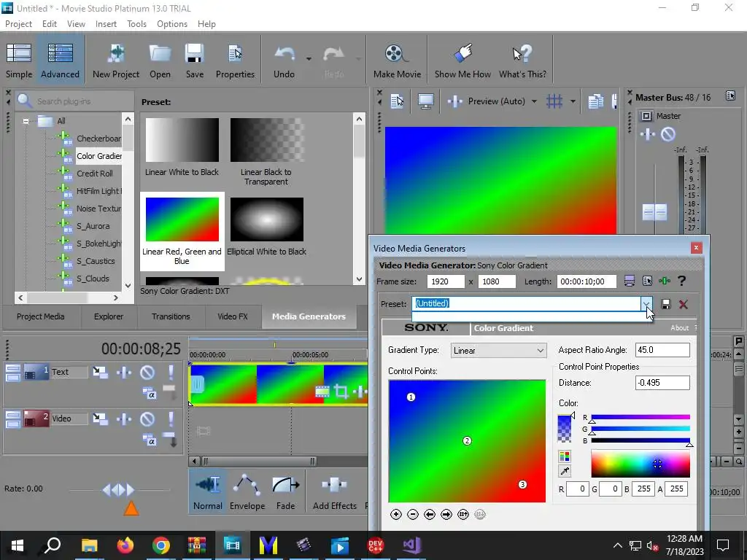
Task: Select Credit Roll generator in tree
Action: [95, 174]
